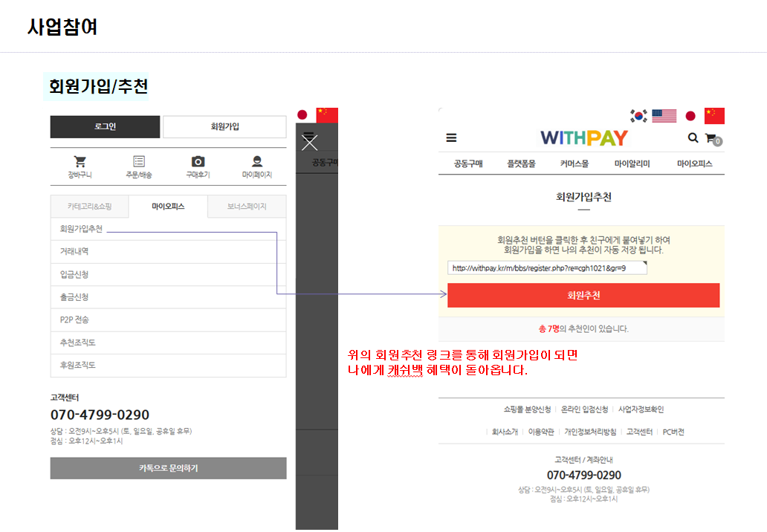The height and width of the screenshot is (532, 767).
Task: Open the hamburger menu beside WITHPAY logo
Action: [451, 138]
